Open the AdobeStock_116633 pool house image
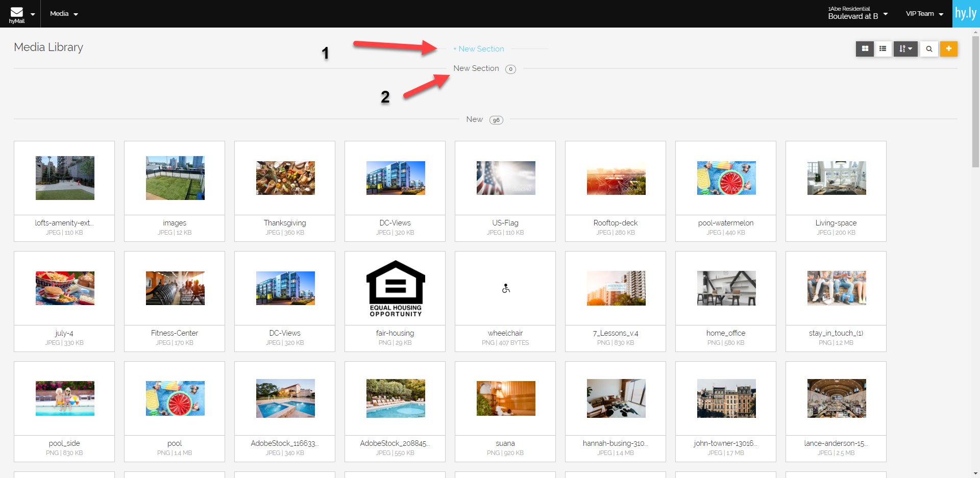This screenshot has width=980, height=478. 285,398
